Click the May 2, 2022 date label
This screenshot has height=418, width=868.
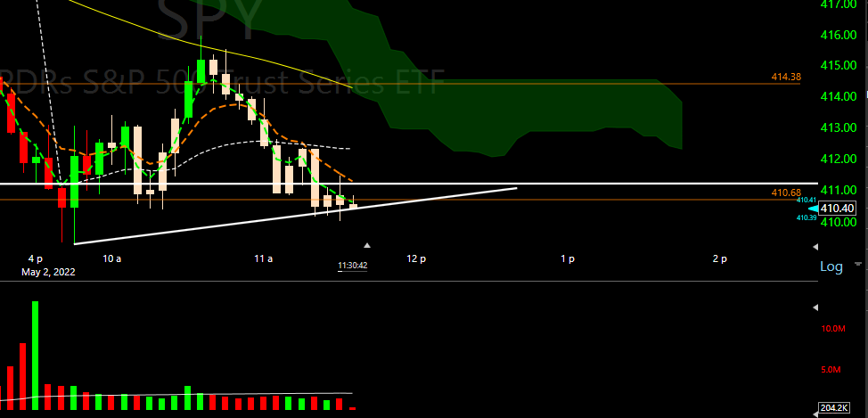(x=48, y=272)
